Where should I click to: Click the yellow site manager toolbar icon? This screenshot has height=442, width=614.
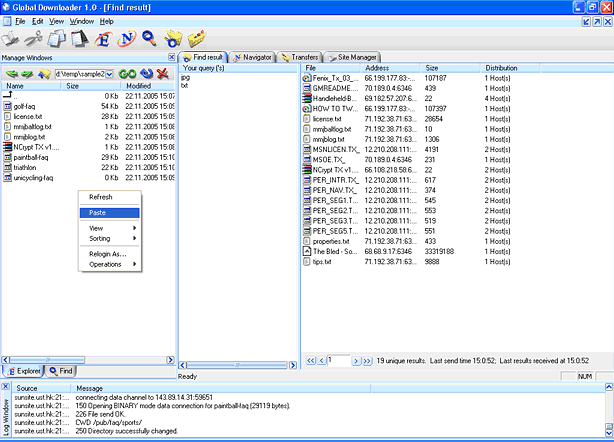click(x=197, y=39)
